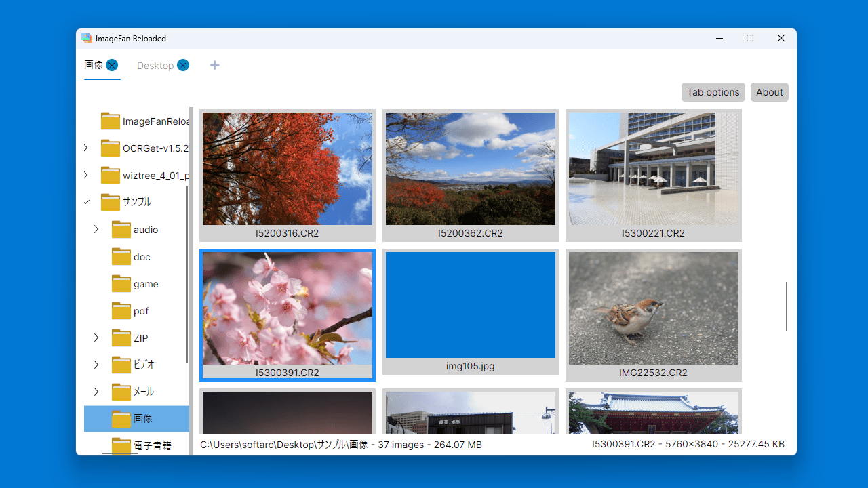Viewport: 868px width, 488px height.
Task: Click status text showing 5760×3840 dimensions
Action: coord(688,445)
